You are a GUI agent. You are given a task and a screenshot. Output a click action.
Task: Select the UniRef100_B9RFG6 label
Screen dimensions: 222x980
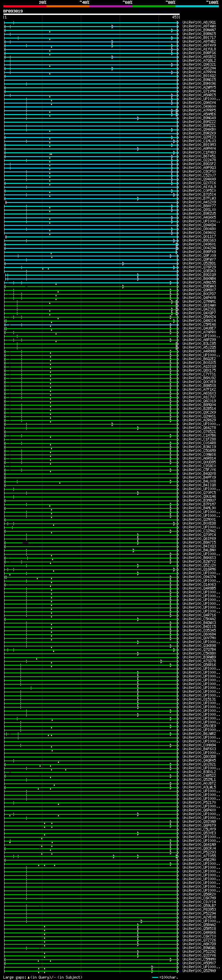[x=199, y=53]
